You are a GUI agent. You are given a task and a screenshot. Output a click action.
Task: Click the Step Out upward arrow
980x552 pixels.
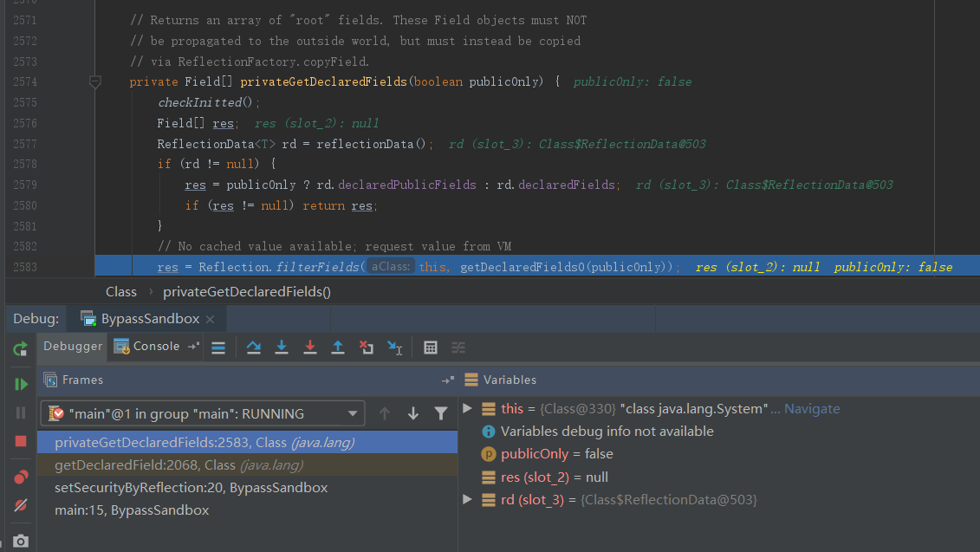[x=338, y=347]
